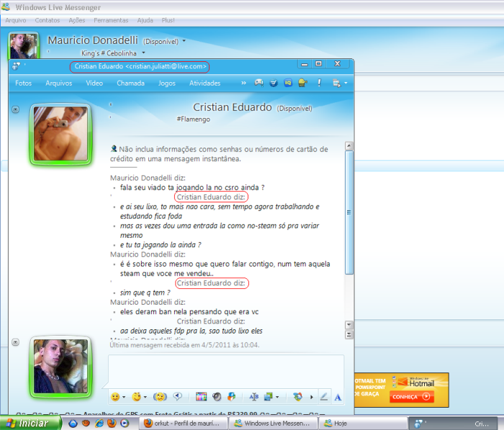Open the Ferramentas menu

(x=111, y=20)
